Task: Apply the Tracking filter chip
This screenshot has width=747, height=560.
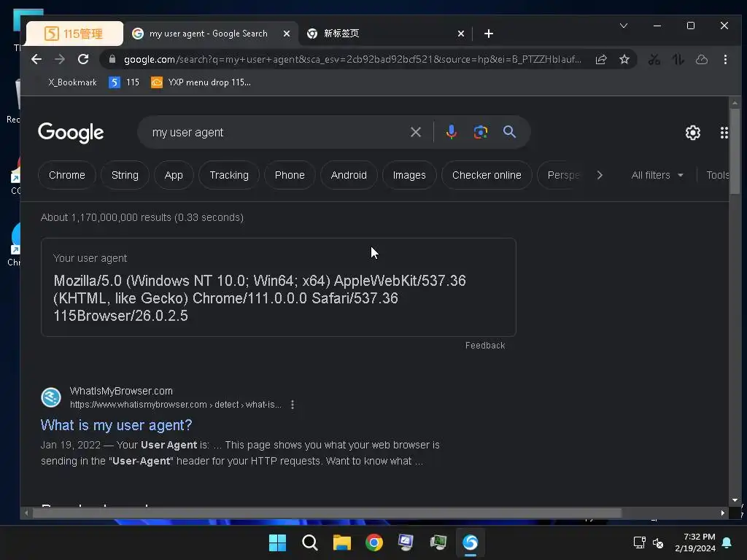Action: pyautogui.click(x=229, y=175)
